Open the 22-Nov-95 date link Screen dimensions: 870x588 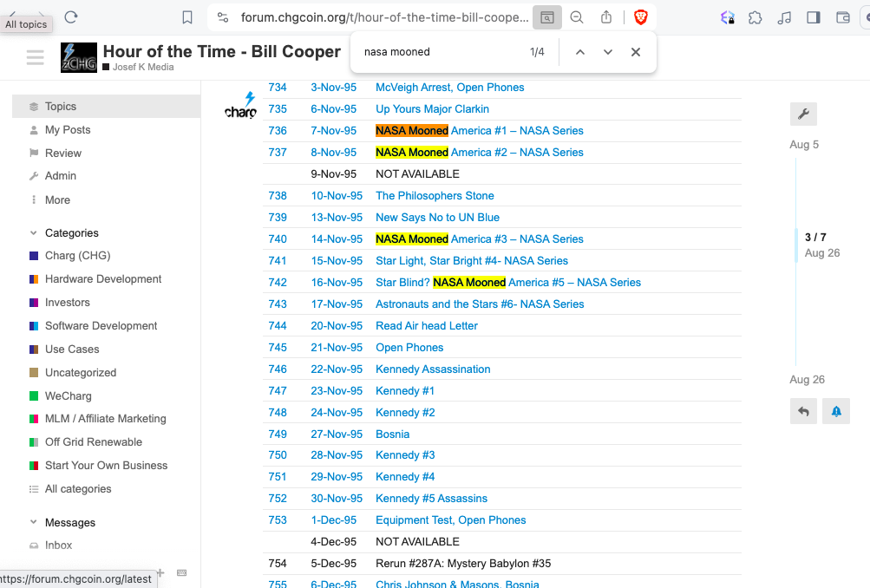pos(337,369)
